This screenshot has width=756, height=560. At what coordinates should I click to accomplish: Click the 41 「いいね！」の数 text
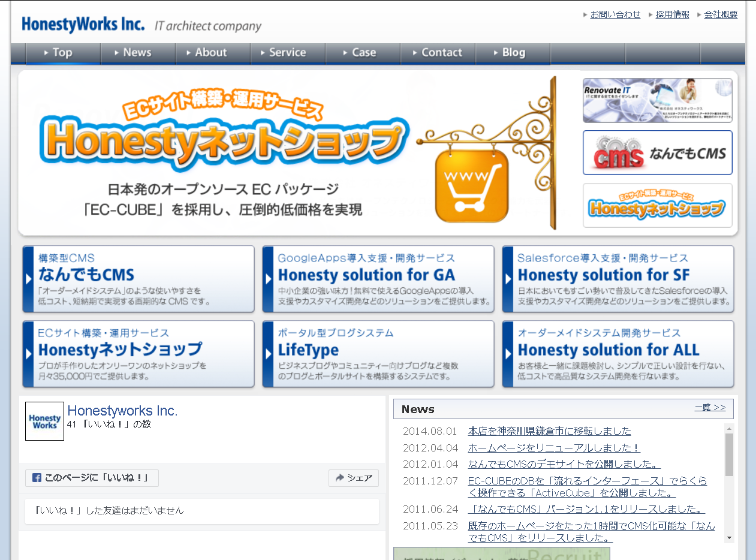point(109,424)
